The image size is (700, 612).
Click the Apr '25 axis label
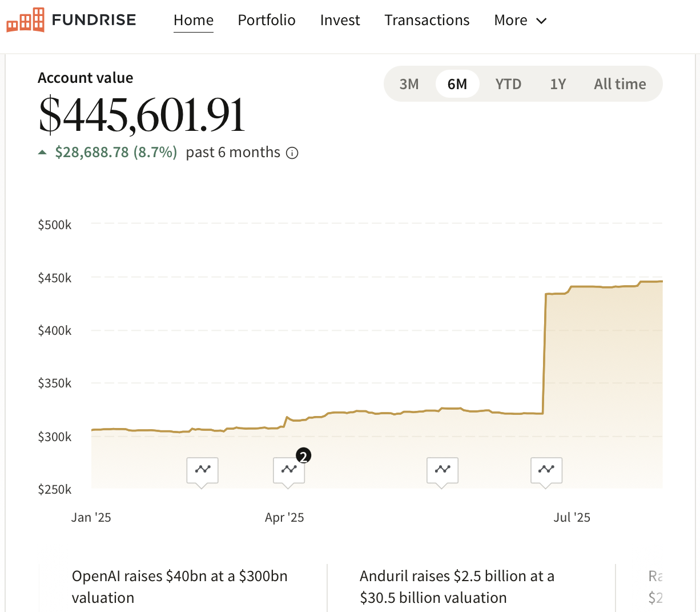(x=284, y=517)
